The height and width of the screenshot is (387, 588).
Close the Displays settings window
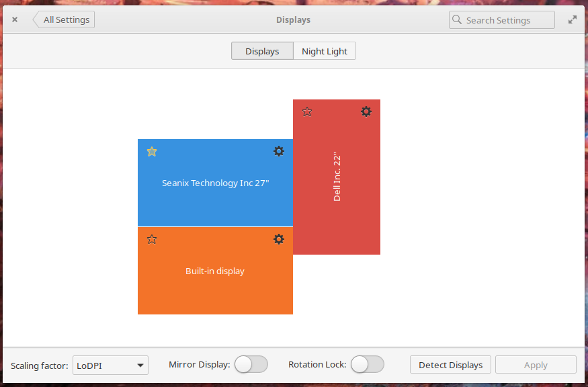click(15, 19)
